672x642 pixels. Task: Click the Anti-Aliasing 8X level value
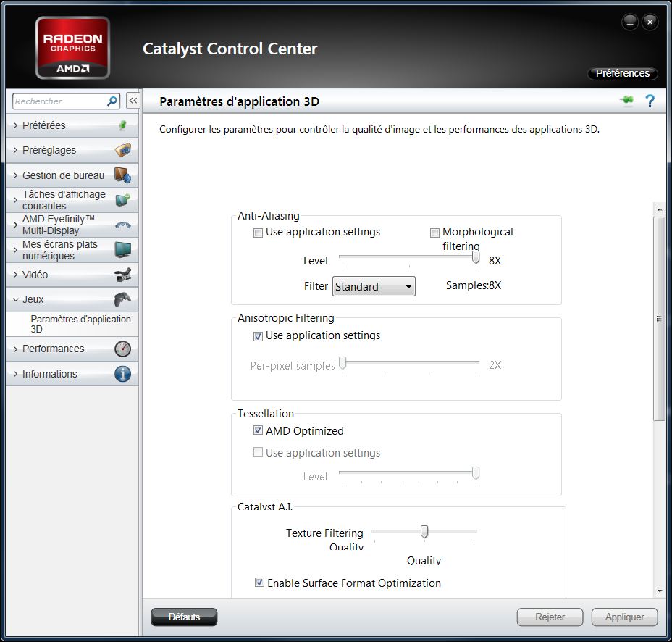pos(495,261)
